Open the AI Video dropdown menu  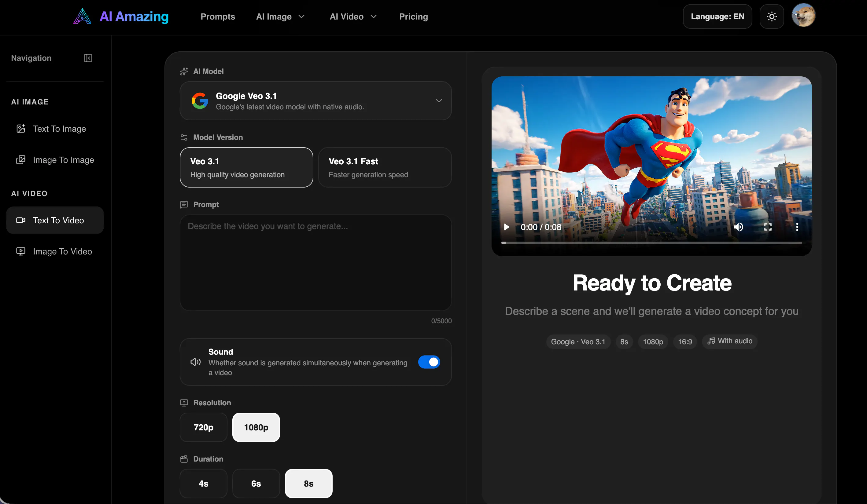[x=353, y=16]
